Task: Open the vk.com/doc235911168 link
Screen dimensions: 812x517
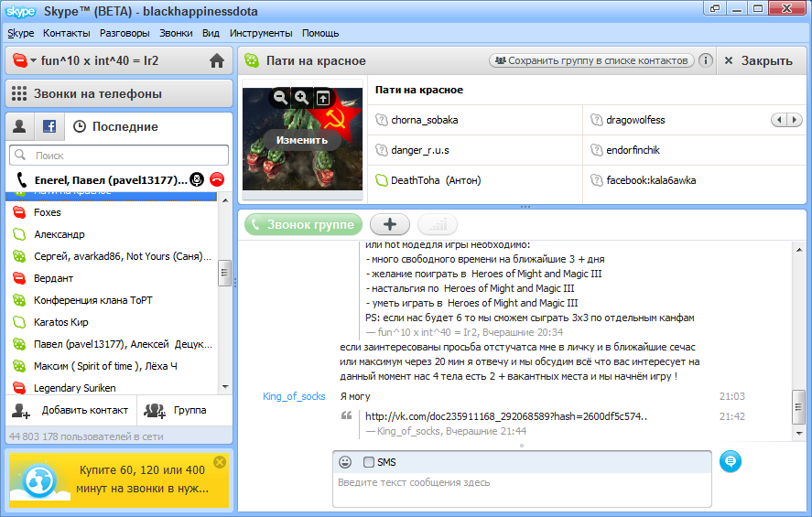Action: coord(506,416)
